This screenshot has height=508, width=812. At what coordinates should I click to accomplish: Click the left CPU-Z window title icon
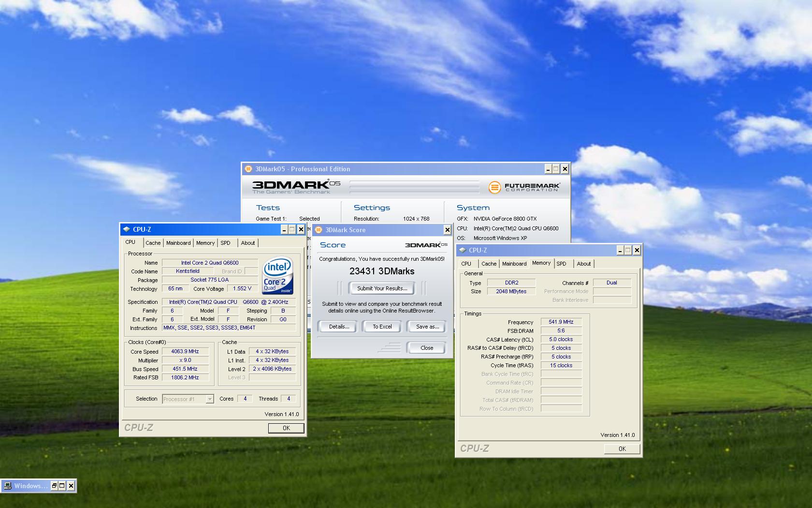[127, 229]
